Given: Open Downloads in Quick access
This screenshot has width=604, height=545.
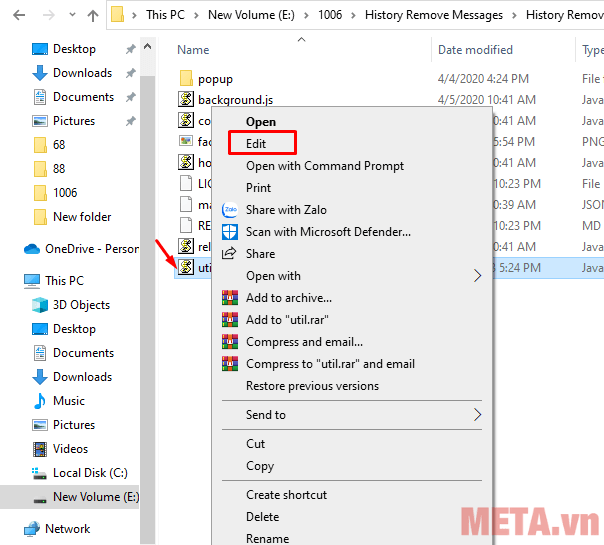Looking at the screenshot, I should (82, 73).
